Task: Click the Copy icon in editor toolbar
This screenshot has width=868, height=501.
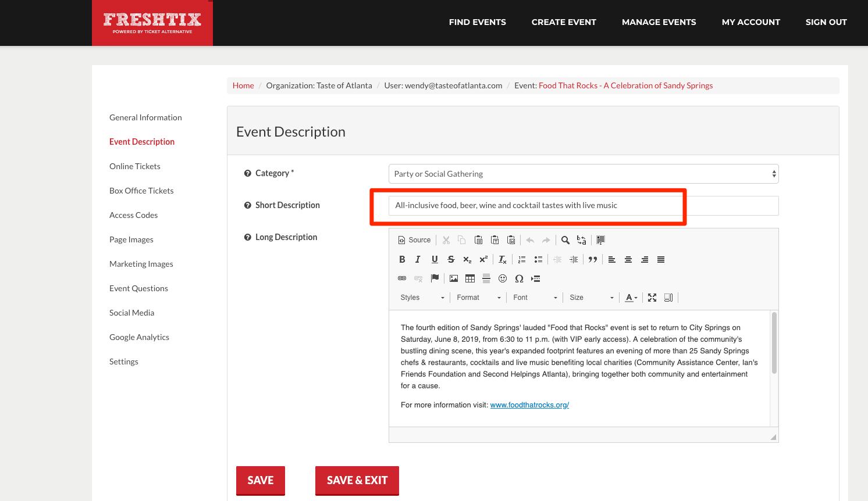Action: pos(462,240)
